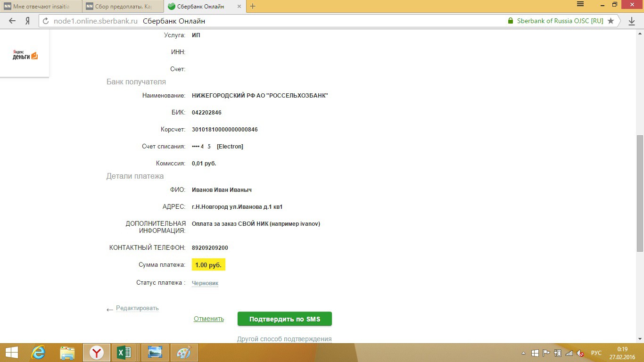Click the 'Черновик' payment status link

205,283
